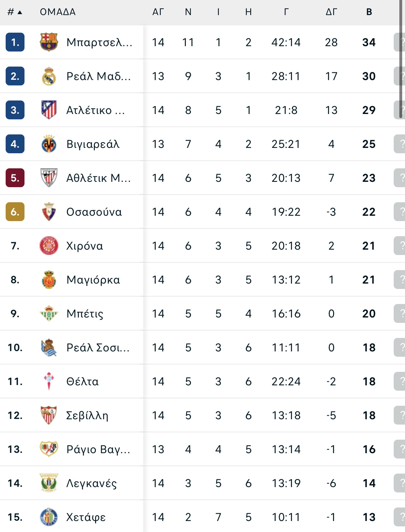The width and height of the screenshot is (405, 532).
Task: Sort standings by the Β points column
Action: 369,12
